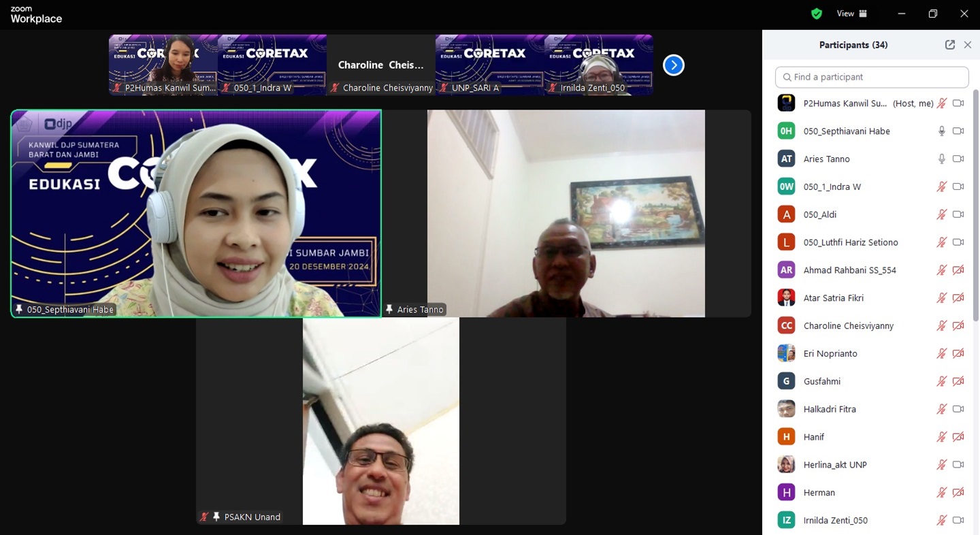The height and width of the screenshot is (535, 980).
Task: Pop out the Participants panel
Action: [949, 45]
